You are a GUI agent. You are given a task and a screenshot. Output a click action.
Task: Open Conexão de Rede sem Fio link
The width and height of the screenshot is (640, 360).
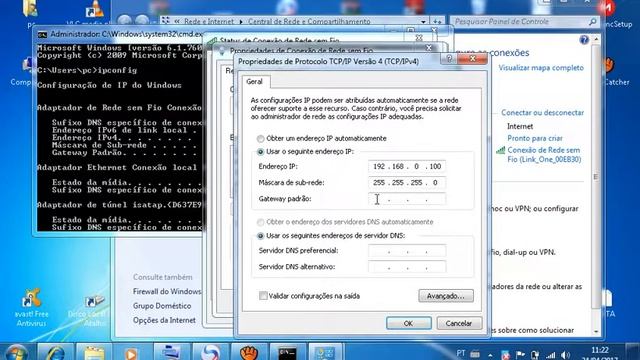pos(544,155)
